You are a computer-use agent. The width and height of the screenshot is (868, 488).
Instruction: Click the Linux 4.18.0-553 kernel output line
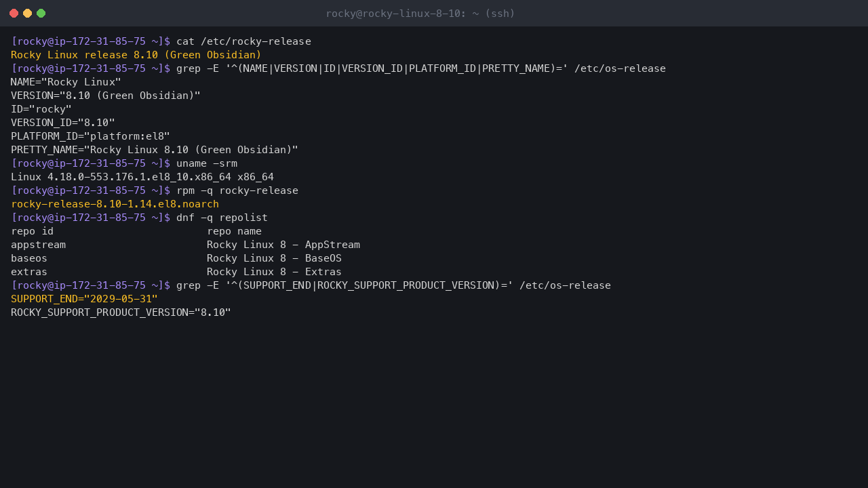(142, 177)
